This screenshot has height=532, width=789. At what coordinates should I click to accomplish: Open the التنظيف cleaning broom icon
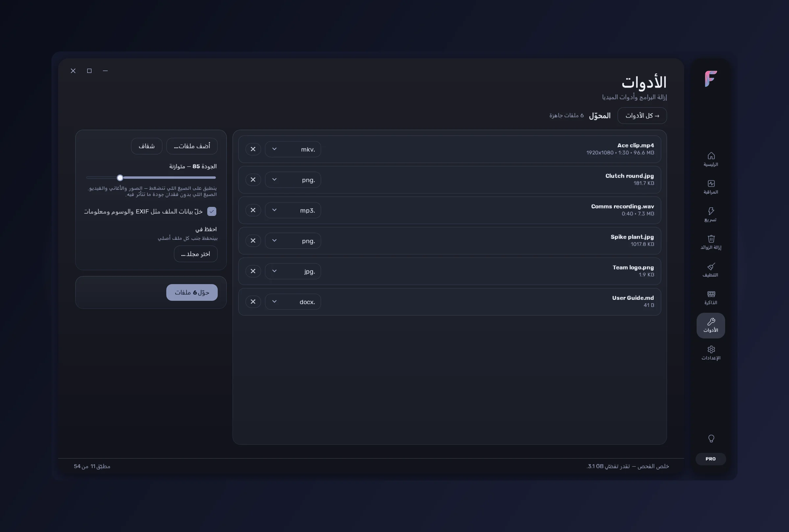click(711, 270)
